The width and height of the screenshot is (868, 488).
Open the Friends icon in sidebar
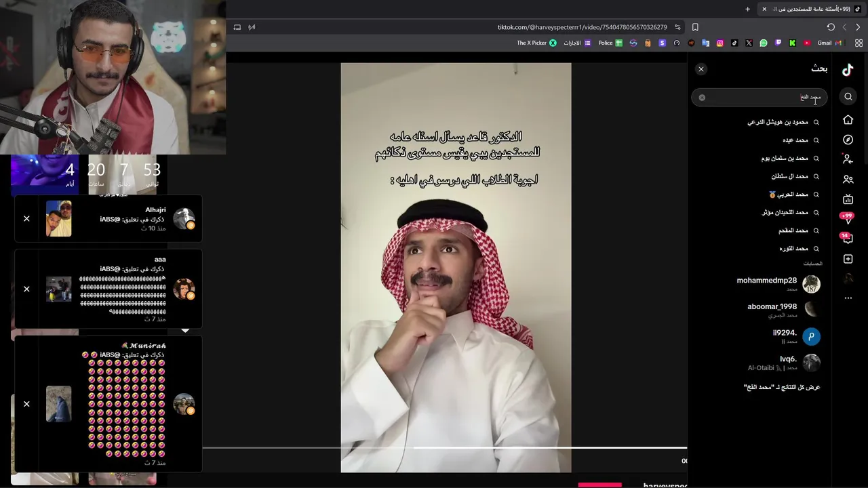coord(848,180)
